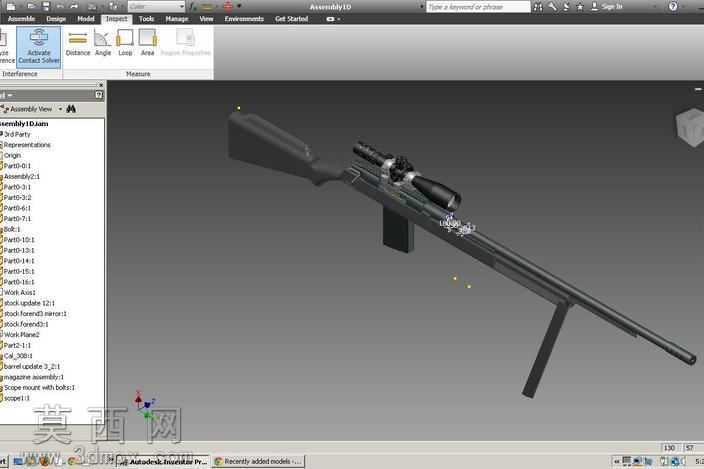Select stock forend3 mirror:1 in the tree

(x=35, y=313)
